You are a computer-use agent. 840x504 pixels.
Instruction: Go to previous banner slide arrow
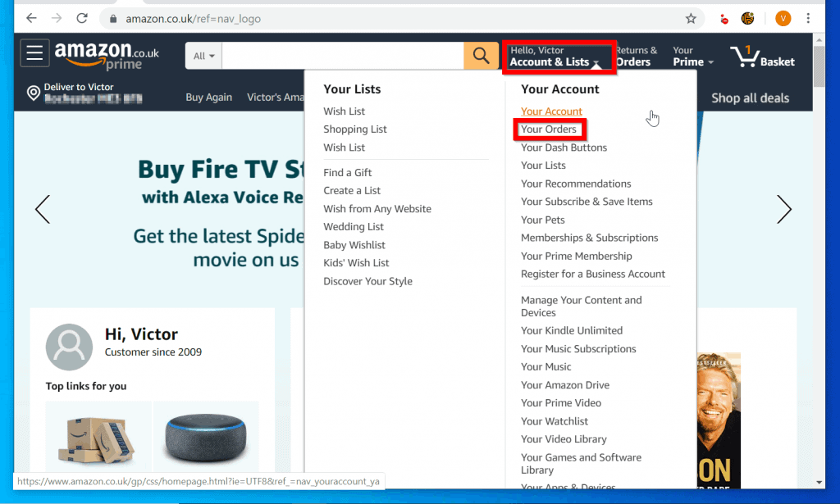click(43, 209)
